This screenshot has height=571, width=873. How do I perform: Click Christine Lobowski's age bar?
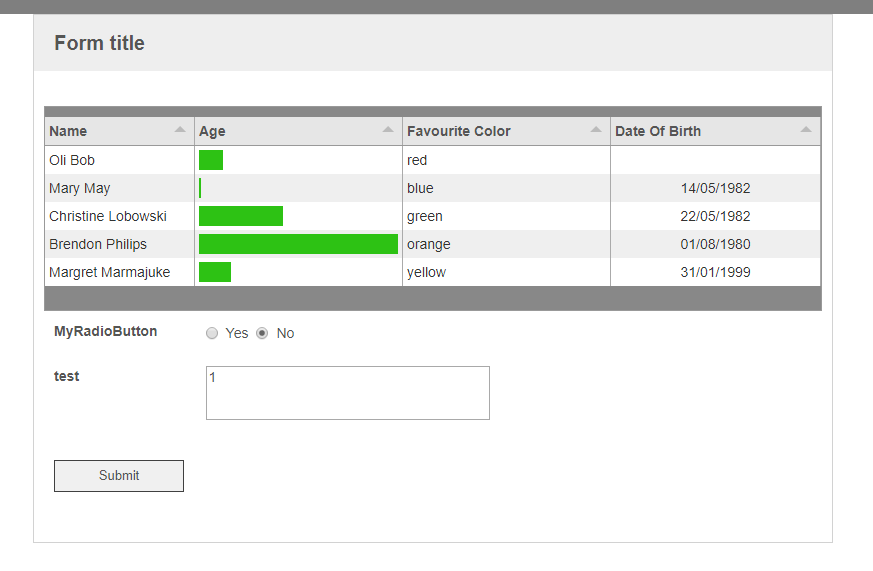point(241,216)
